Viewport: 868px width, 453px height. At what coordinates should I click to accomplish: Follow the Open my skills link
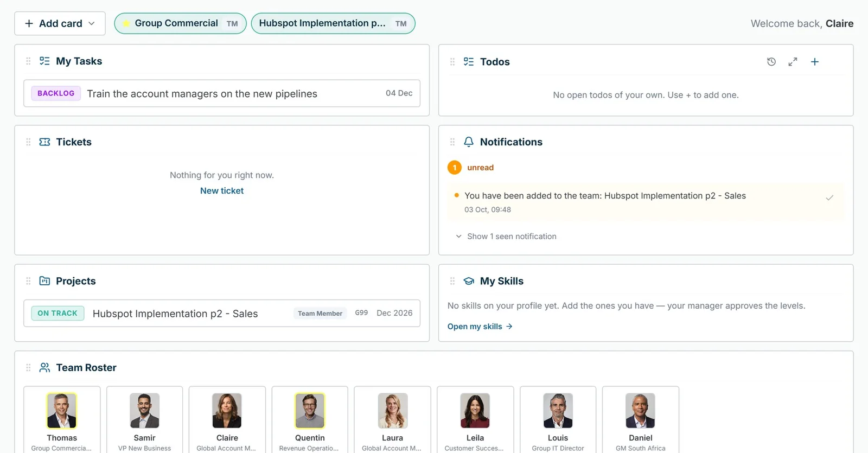coord(480,327)
